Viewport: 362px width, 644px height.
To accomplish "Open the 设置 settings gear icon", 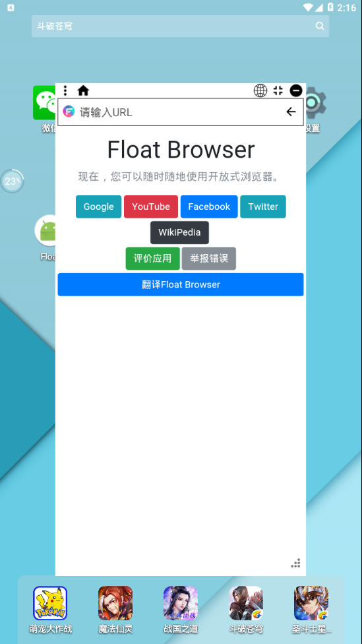I will [316, 102].
